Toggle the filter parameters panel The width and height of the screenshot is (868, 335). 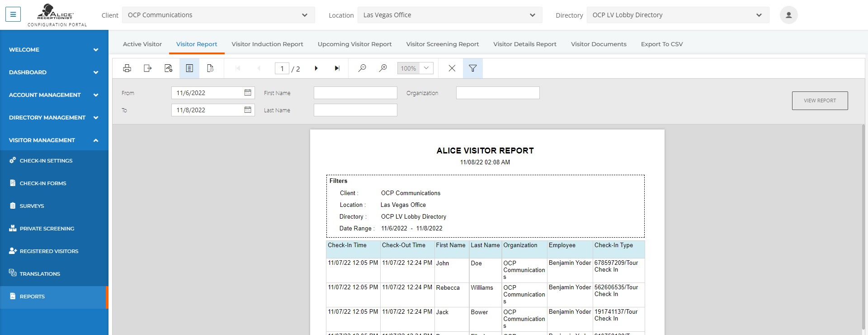(473, 68)
